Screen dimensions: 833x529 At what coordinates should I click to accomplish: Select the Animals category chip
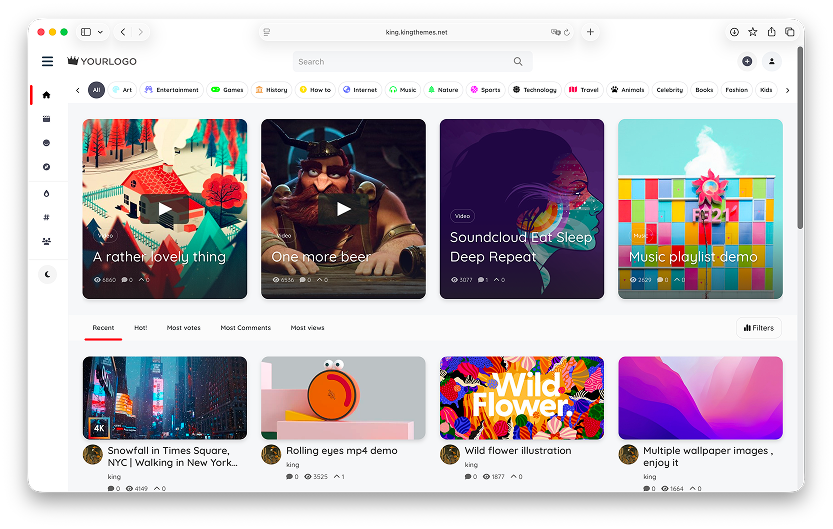pos(627,90)
